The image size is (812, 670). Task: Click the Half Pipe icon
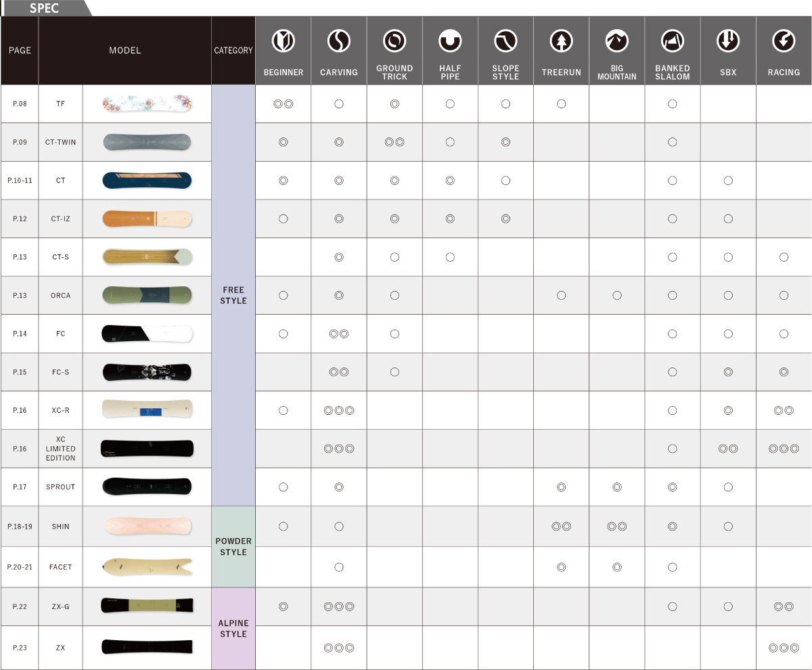coord(450,42)
